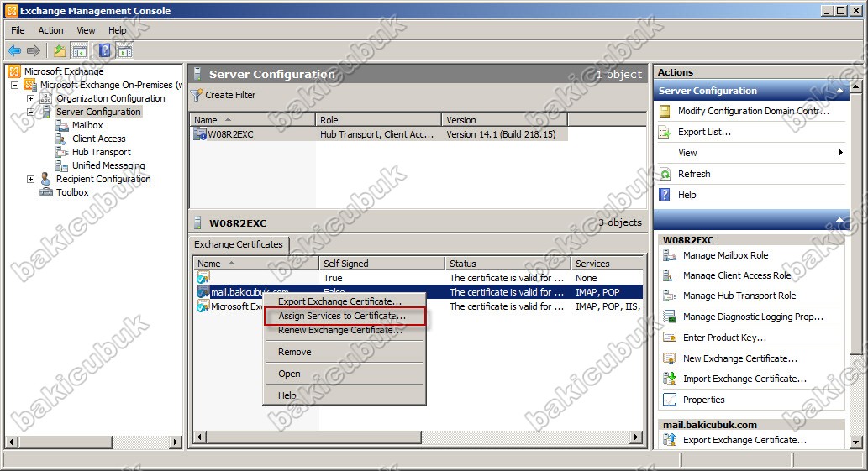868x471 pixels.
Task: Click the Properties icon in Actions
Action: [x=670, y=400]
